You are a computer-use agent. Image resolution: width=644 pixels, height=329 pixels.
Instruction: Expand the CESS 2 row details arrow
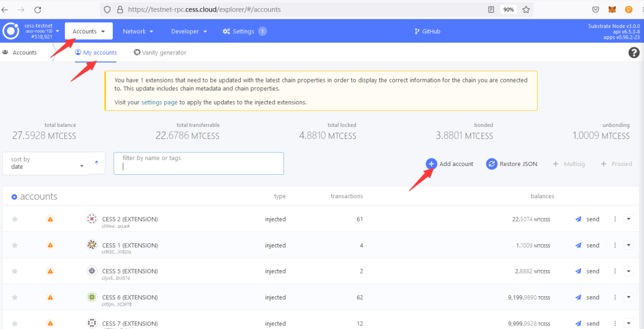tap(629, 219)
